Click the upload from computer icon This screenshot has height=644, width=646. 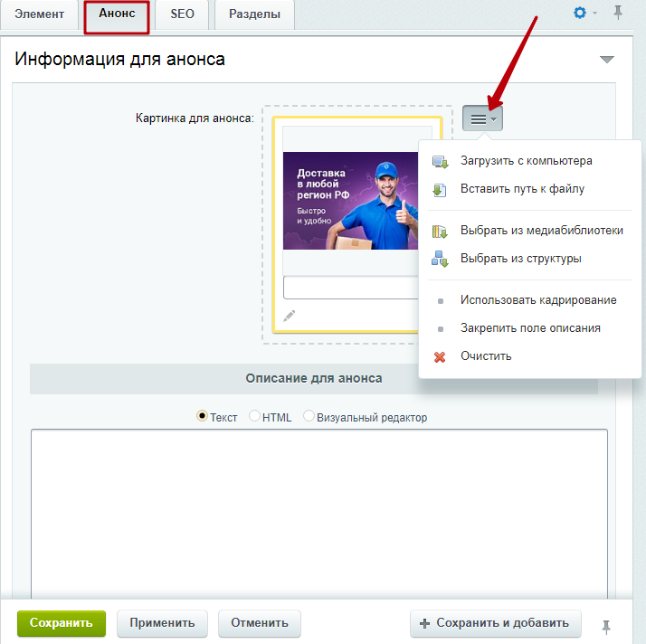(x=440, y=161)
